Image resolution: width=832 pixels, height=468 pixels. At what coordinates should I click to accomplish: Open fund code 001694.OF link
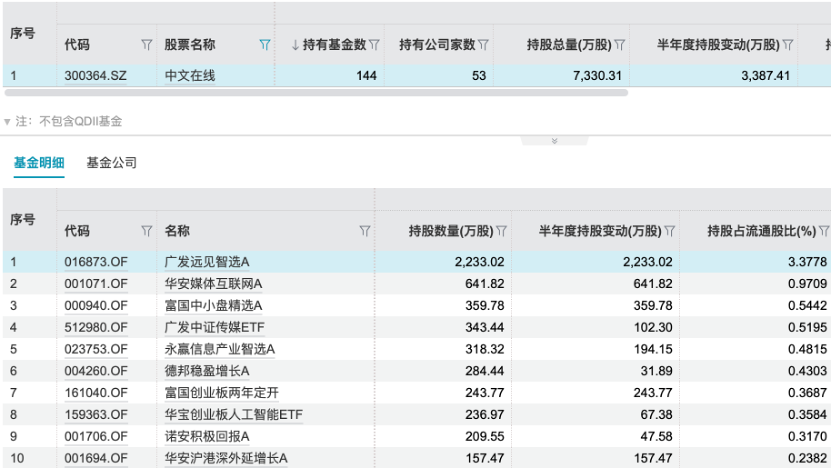coord(96,458)
